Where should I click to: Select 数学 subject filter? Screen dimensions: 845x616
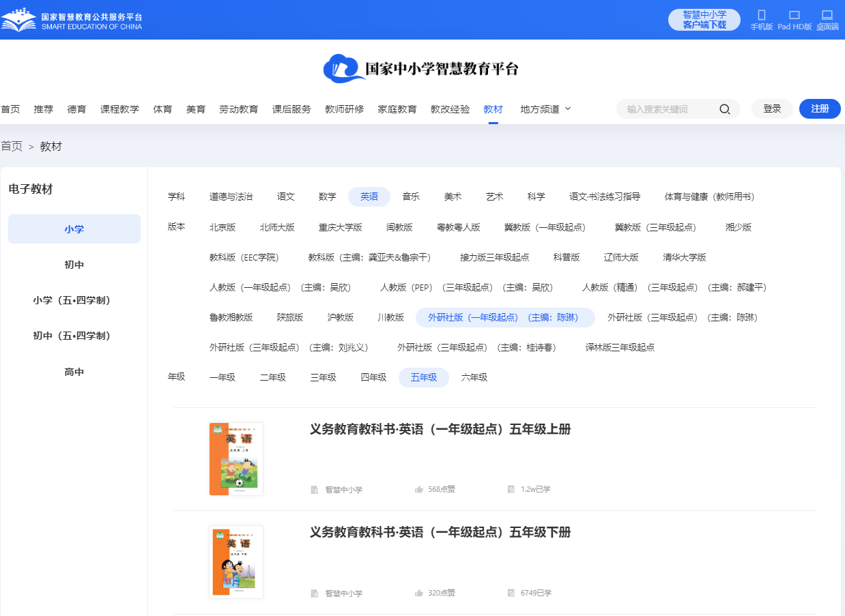pos(327,196)
